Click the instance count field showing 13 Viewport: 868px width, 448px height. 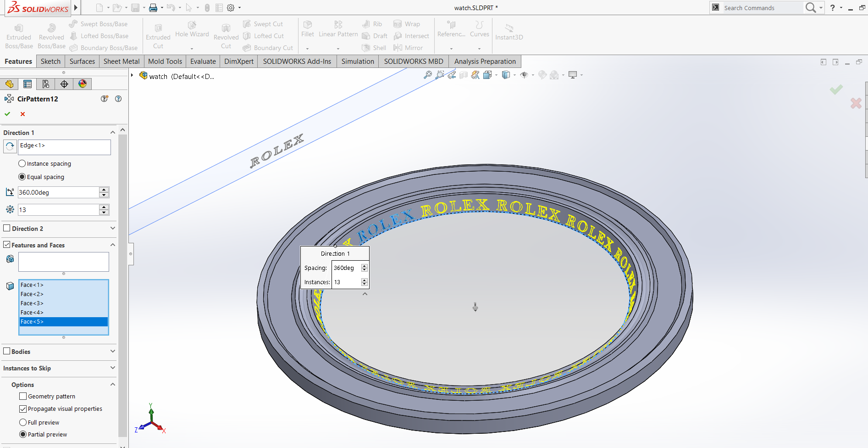58,210
